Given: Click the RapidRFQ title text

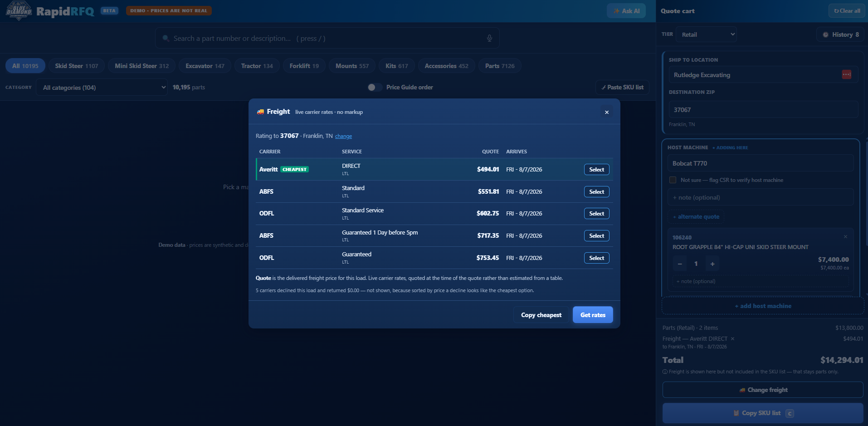Looking at the screenshot, I should click(65, 11).
